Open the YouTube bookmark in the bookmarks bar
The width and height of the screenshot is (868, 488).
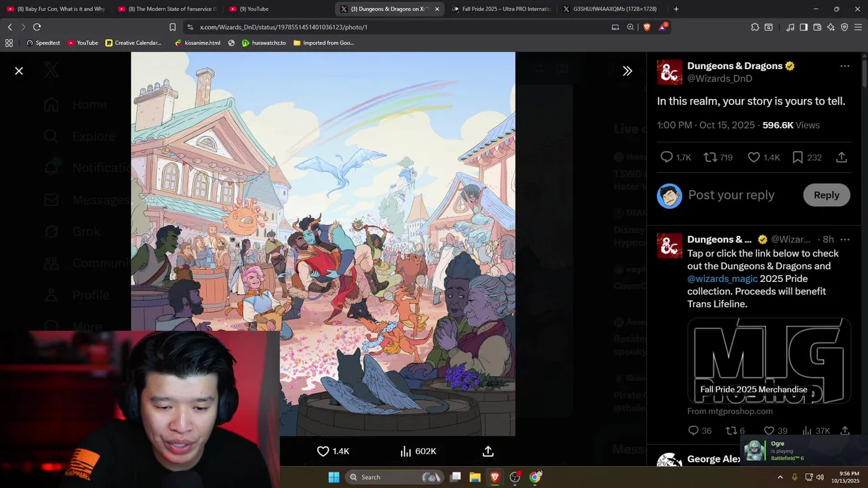(82, 43)
